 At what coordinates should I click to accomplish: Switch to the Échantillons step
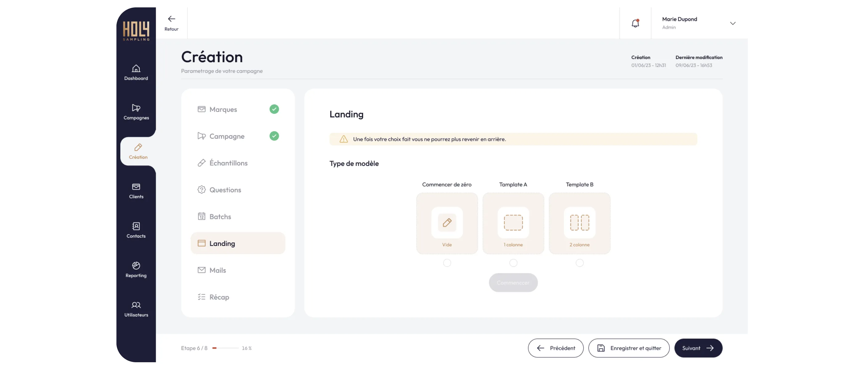pos(228,163)
